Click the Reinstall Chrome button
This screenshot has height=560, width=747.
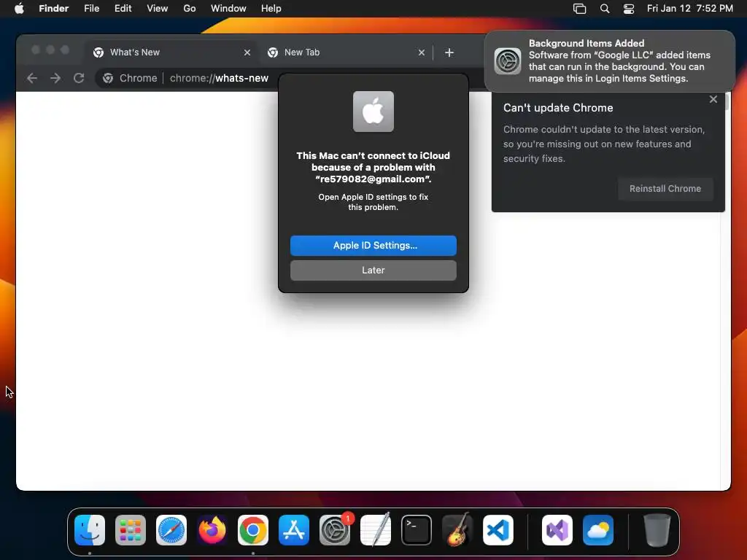point(665,189)
